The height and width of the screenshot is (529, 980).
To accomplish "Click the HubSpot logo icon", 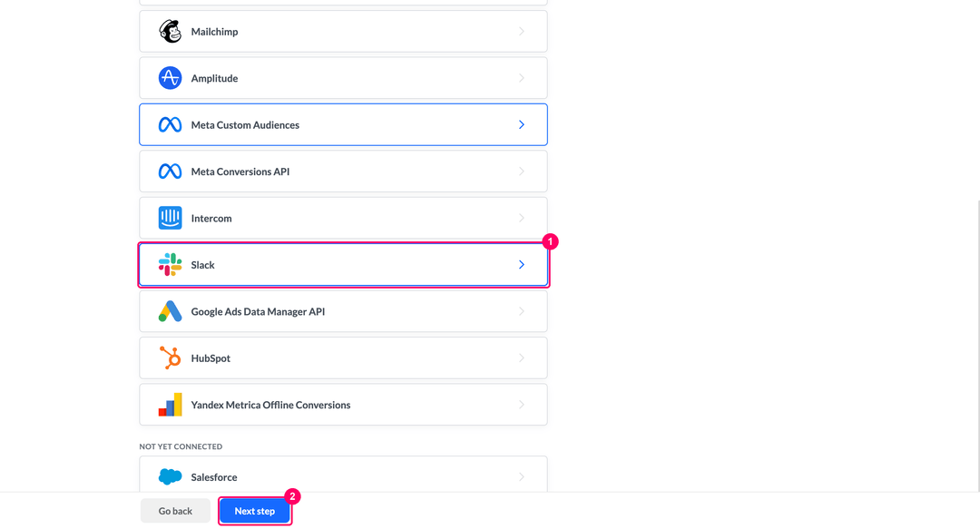I will click(170, 358).
